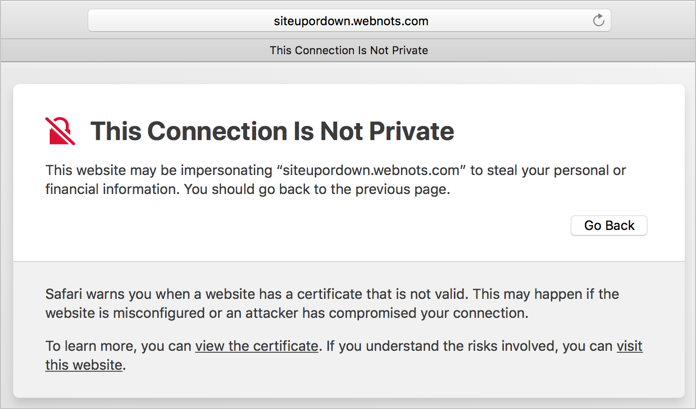Image resolution: width=696 pixels, height=409 pixels.
Task: Click the bold "This Connection Is Not Private" heading
Action: [272, 131]
